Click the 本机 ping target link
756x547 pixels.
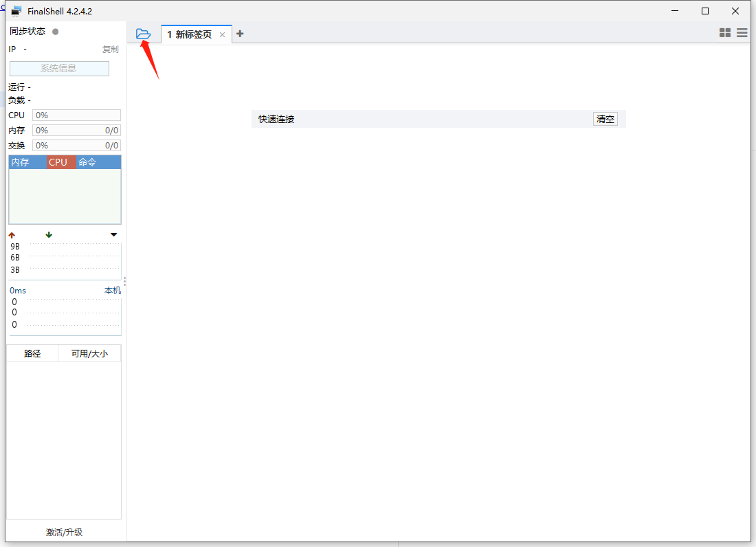tap(112, 291)
